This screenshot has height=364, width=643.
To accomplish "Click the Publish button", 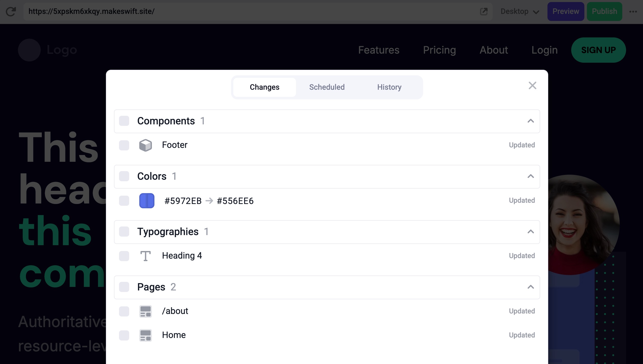I will pyautogui.click(x=604, y=12).
